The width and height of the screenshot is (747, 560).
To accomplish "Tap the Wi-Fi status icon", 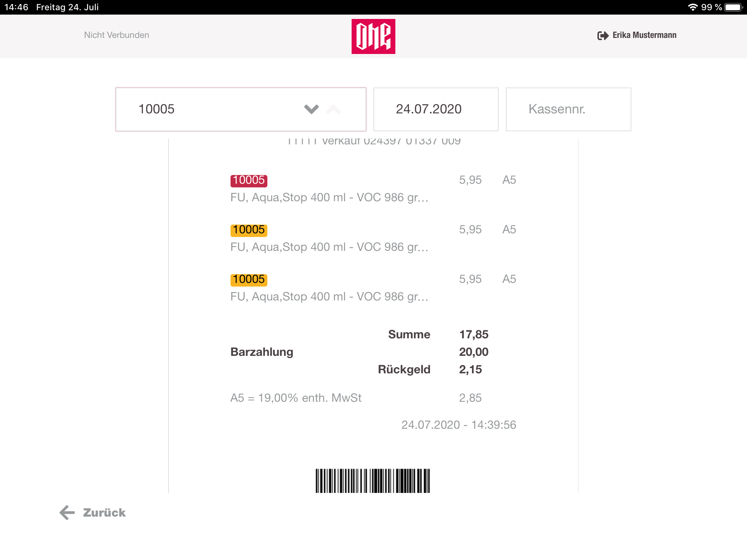I will point(693,7).
